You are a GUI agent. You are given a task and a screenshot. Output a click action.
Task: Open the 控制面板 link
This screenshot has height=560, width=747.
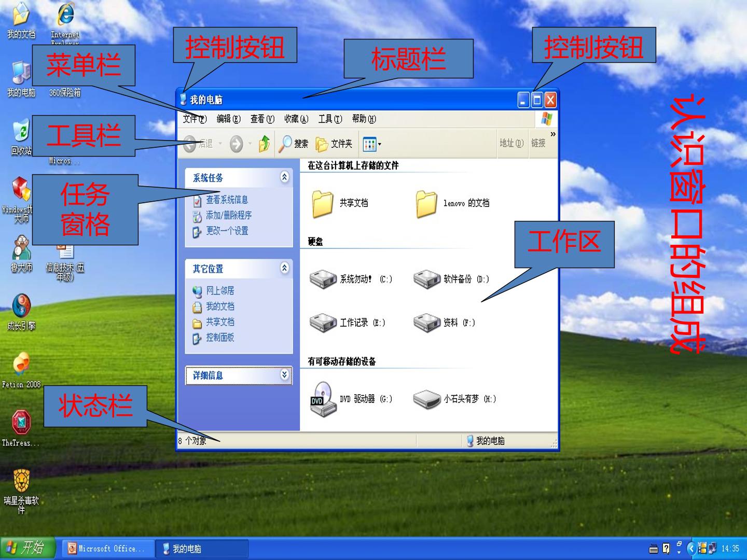point(220,337)
